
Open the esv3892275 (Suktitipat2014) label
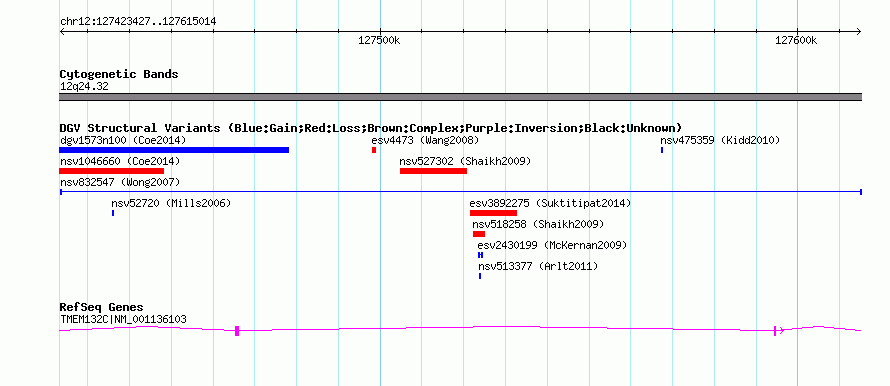(x=551, y=203)
